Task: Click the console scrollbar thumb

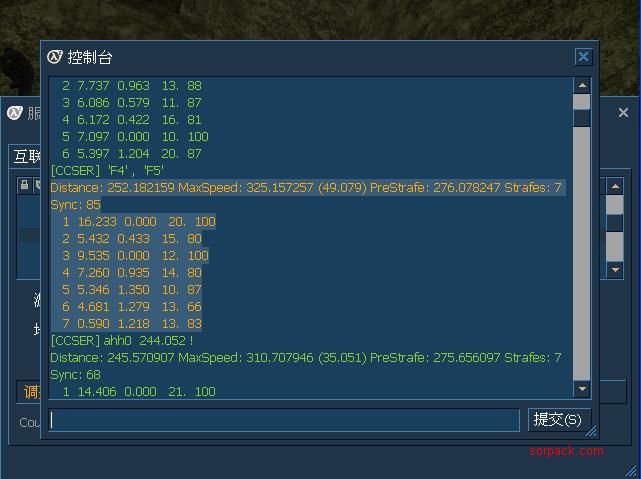Action: pyautogui.click(x=581, y=111)
